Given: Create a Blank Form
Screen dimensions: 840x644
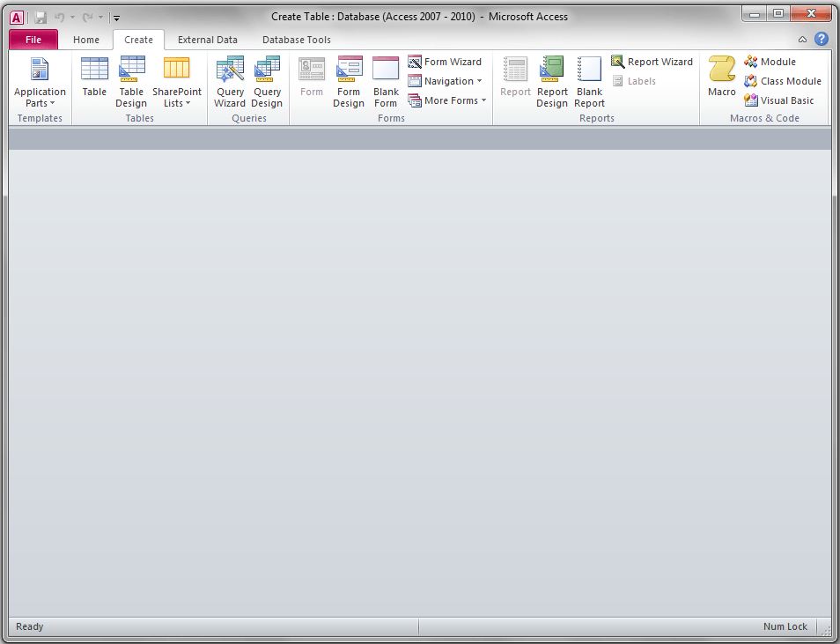Looking at the screenshot, I should (x=386, y=82).
